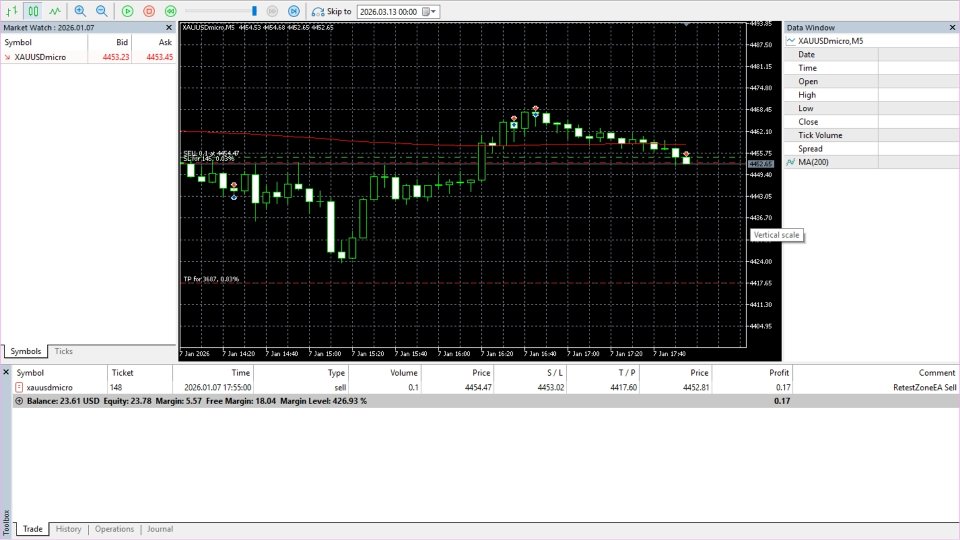Viewport: 960px width, 540px height.
Task: Click the Ticket column header
Action: [x=122, y=373]
